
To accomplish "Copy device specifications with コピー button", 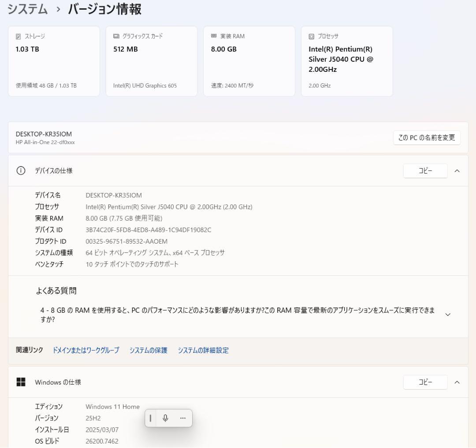I will (425, 171).
